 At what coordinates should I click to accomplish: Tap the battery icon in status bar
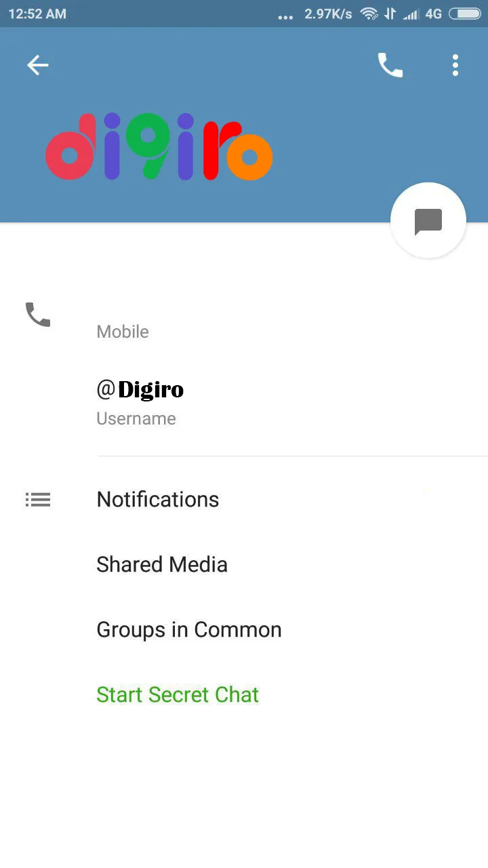click(x=465, y=14)
